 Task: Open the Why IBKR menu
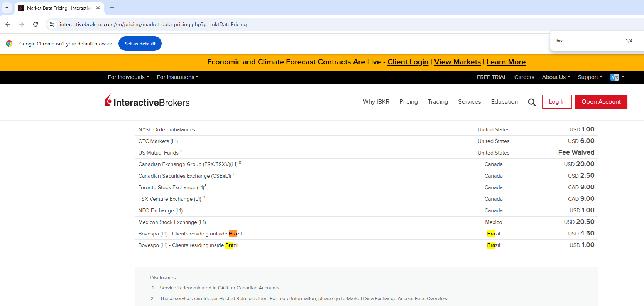[x=376, y=102]
